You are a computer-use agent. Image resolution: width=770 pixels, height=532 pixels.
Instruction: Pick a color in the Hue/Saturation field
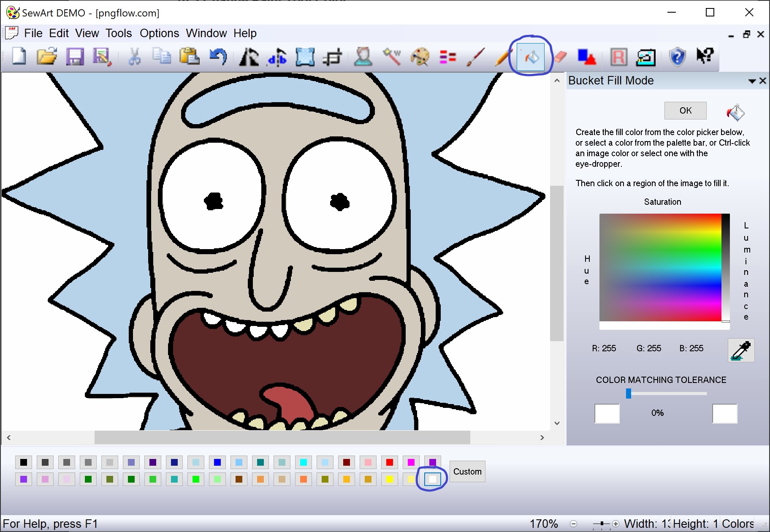click(x=660, y=268)
